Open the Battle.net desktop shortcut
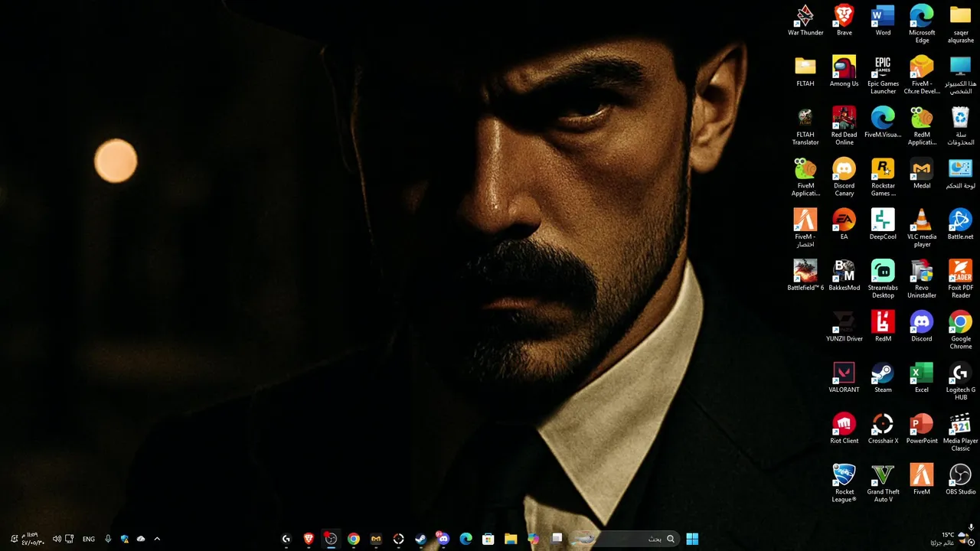Screen dimensions: 980x551 click(x=961, y=224)
